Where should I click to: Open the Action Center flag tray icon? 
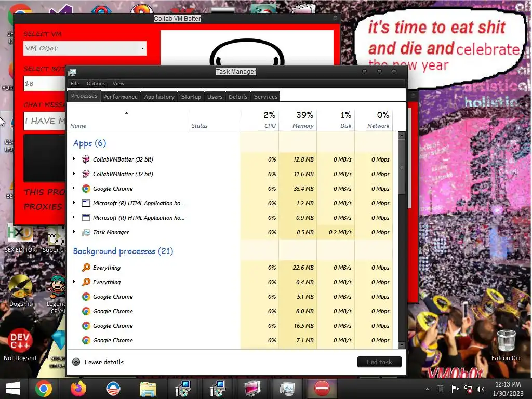pyautogui.click(x=455, y=389)
